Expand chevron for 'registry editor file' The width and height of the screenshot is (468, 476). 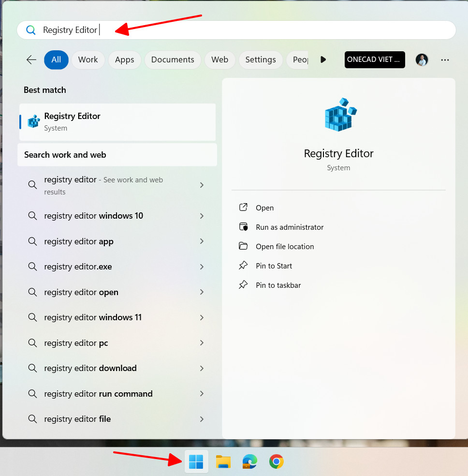(x=202, y=419)
